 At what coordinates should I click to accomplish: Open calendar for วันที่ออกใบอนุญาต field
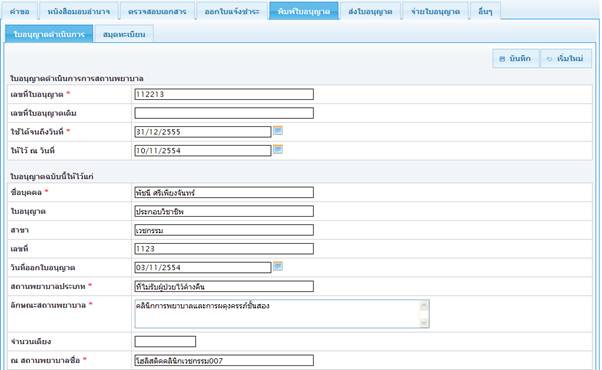(x=278, y=266)
